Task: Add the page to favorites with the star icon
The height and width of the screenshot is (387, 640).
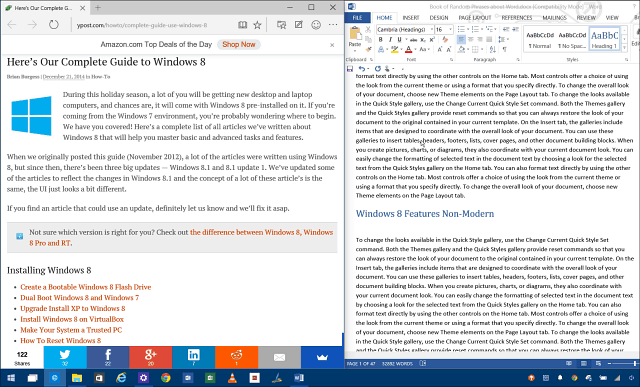Action: [x=257, y=25]
